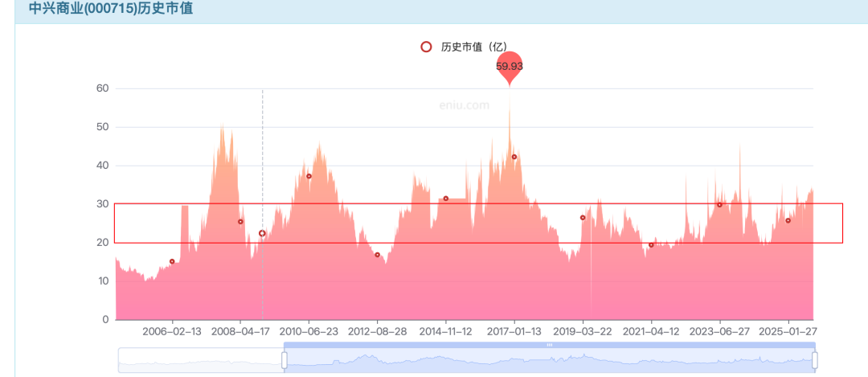Screen dimensions: 868x377
Task: Click the data point above 2025-01-27
Action: 788,220
